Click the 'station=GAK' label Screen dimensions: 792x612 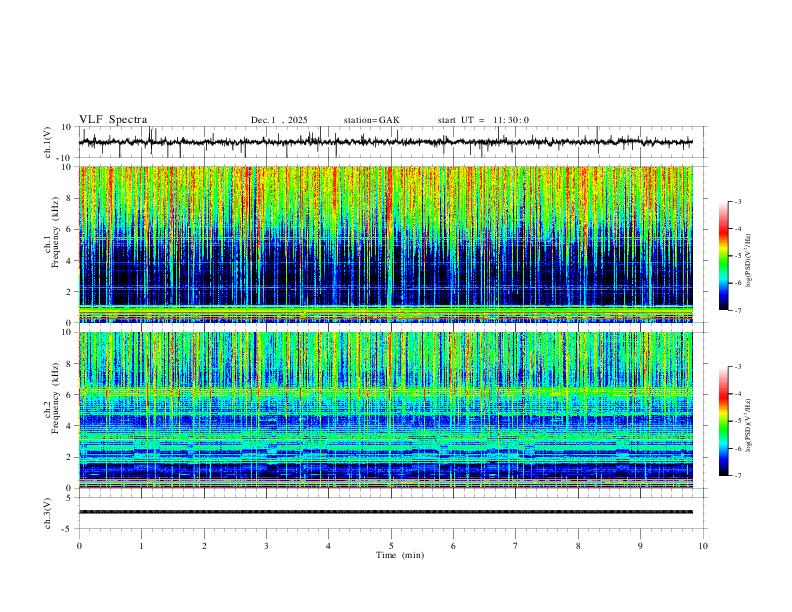pyautogui.click(x=371, y=120)
